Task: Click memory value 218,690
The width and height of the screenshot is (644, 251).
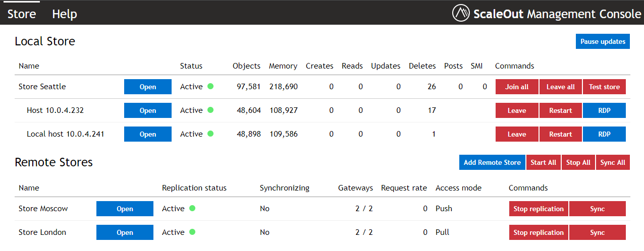Action: click(x=284, y=87)
